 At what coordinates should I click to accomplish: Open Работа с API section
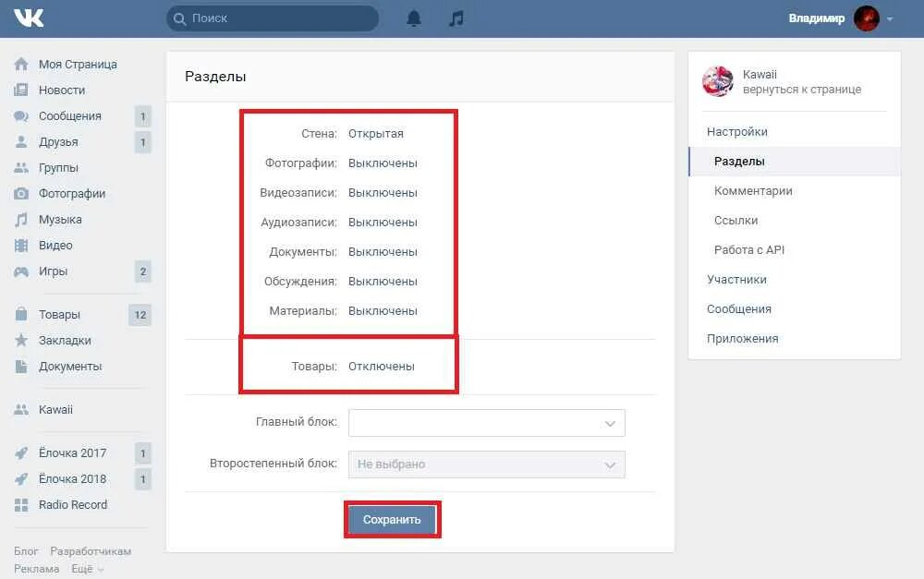pos(795,249)
